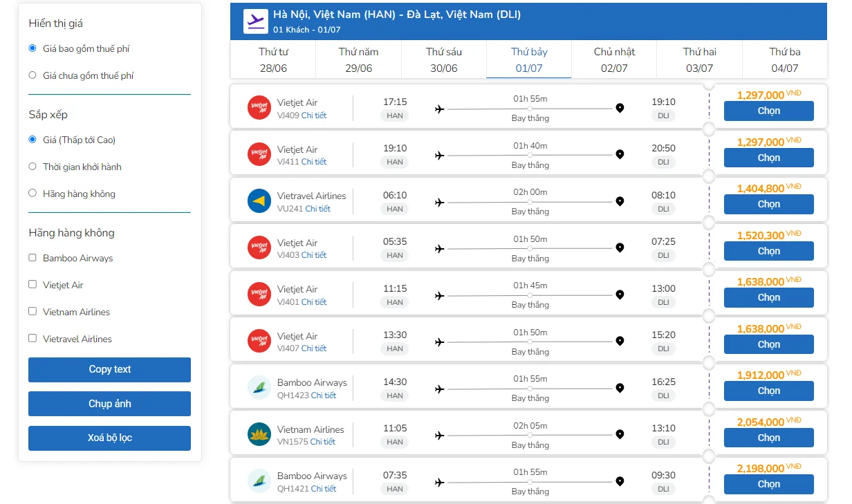Choose flight QH1421 with Chọn button

(768, 484)
